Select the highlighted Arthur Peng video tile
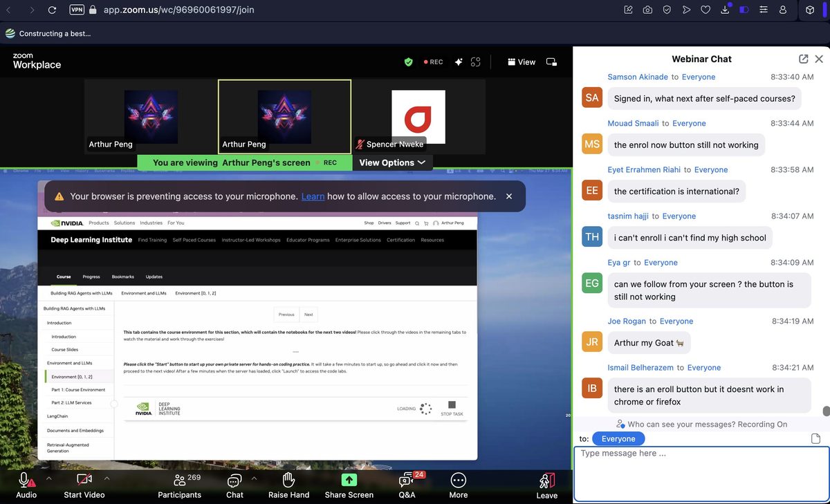Screen dimensions: 830x504 click(x=284, y=116)
